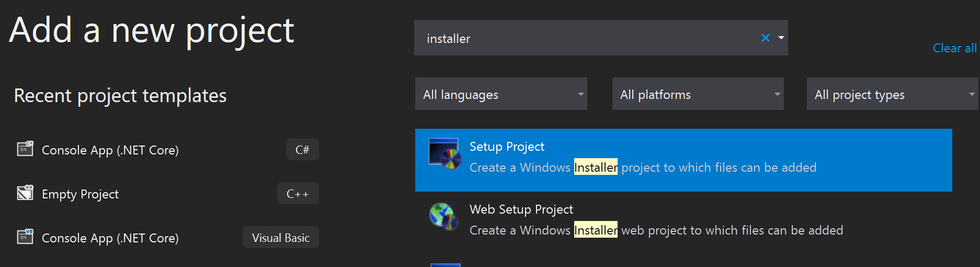980x267 pixels.
Task: Click the Empty Project C++ icon
Action: [x=25, y=193]
